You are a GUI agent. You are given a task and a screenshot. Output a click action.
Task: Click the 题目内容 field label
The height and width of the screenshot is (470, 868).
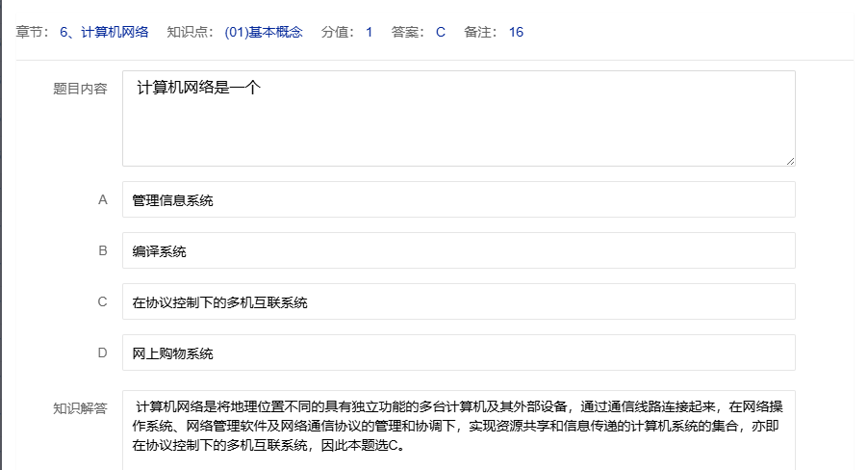point(80,89)
